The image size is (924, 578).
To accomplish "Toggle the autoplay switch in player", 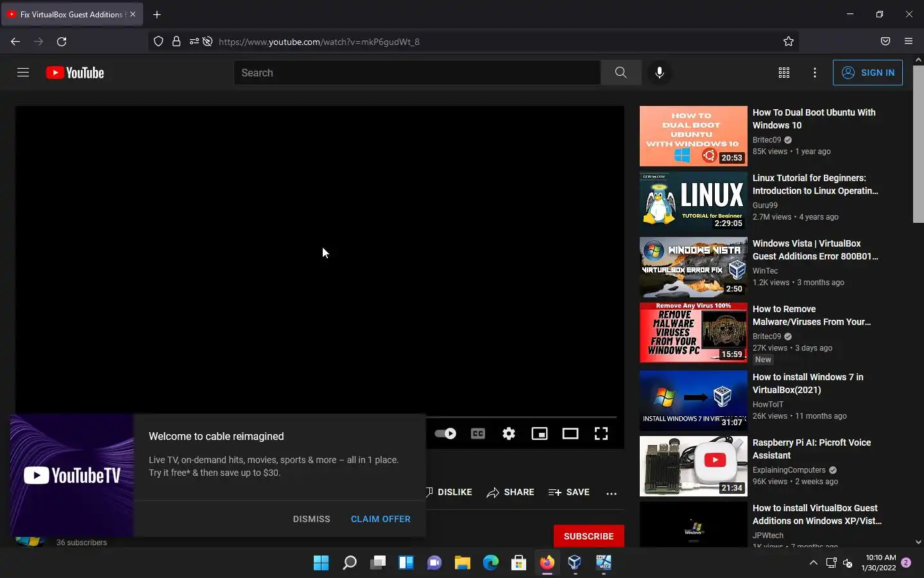I will click(x=445, y=433).
